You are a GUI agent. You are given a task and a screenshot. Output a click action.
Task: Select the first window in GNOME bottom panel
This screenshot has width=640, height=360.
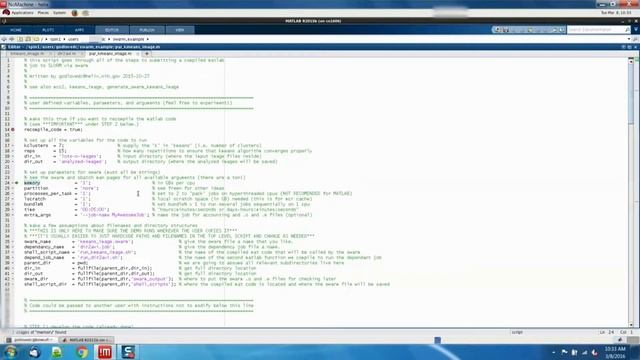(x=30, y=340)
